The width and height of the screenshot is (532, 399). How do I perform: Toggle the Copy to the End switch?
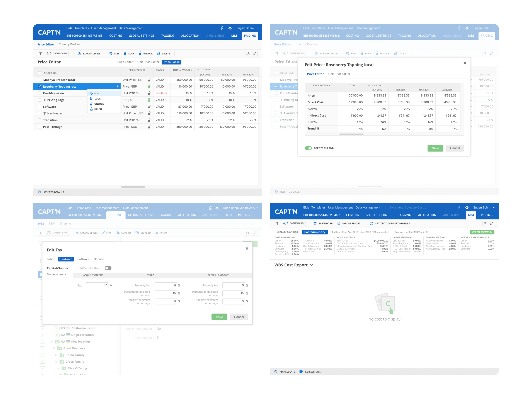click(308, 148)
